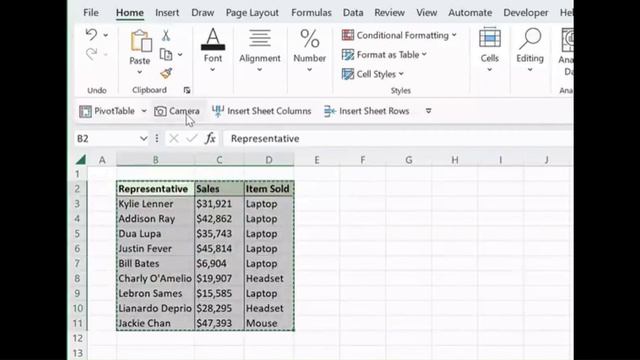Open the Number format group
This screenshot has width=640, height=360.
(309, 50)
